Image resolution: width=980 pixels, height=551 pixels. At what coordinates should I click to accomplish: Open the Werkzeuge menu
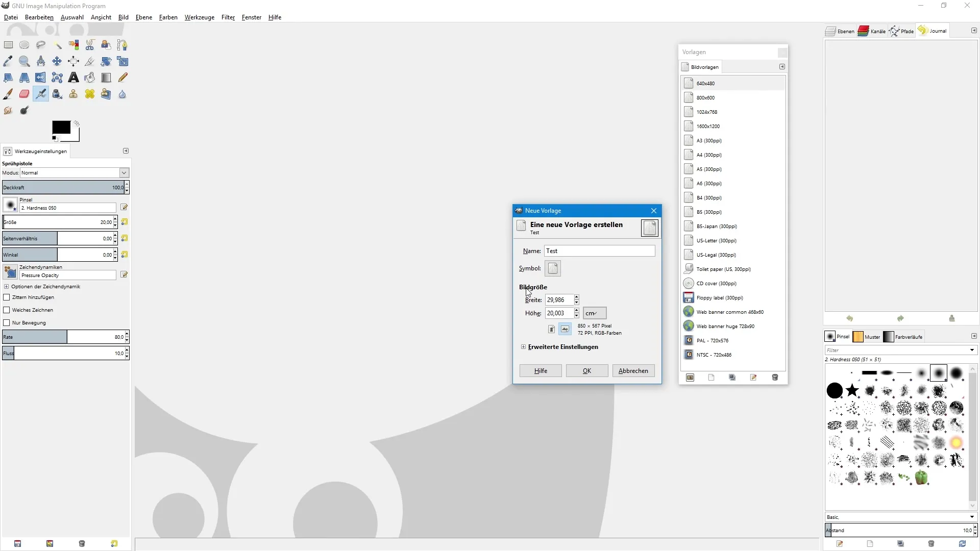pos(199,17)
